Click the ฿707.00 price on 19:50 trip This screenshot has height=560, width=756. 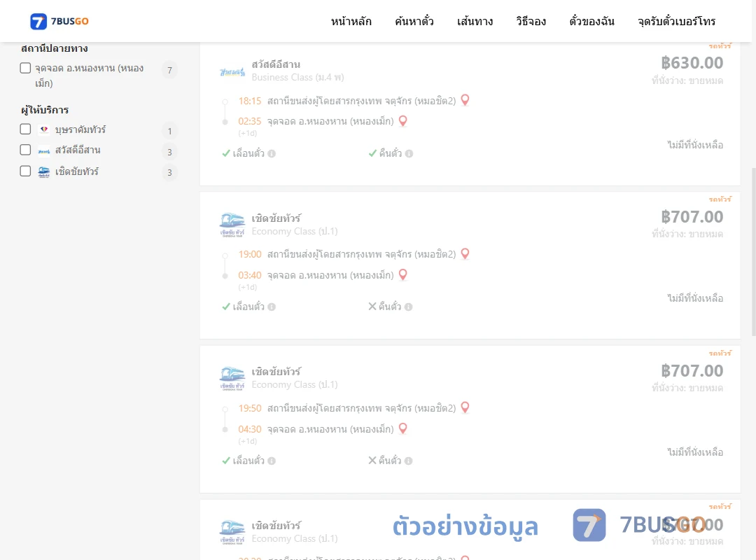pyautogui.click(x=692, y=370)
